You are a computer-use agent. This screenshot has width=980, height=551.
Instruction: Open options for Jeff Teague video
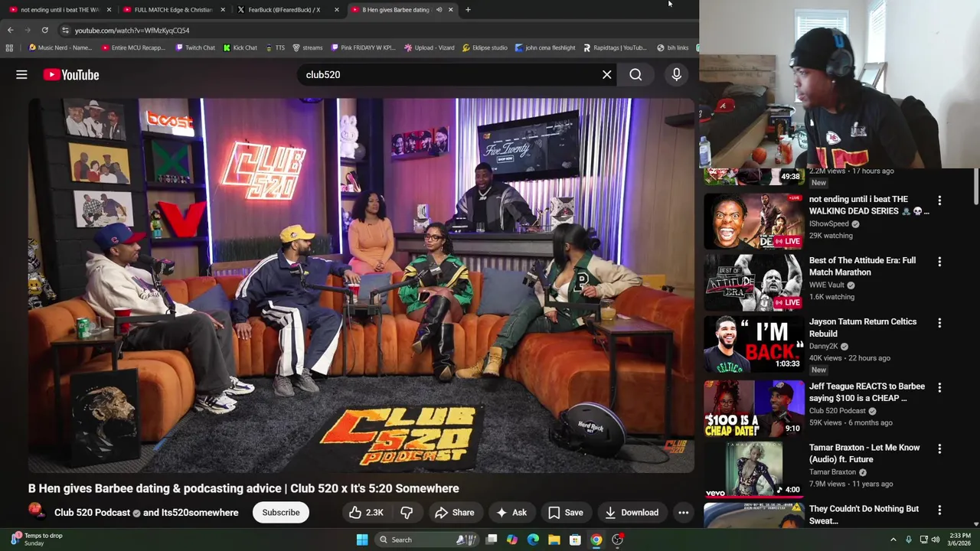click(x=939, y=387)
